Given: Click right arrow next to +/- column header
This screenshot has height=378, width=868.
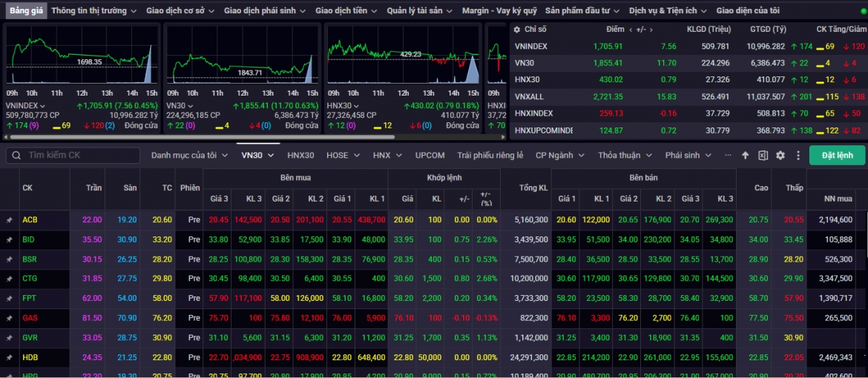Looking at the screenshot, I should point(651,30).
